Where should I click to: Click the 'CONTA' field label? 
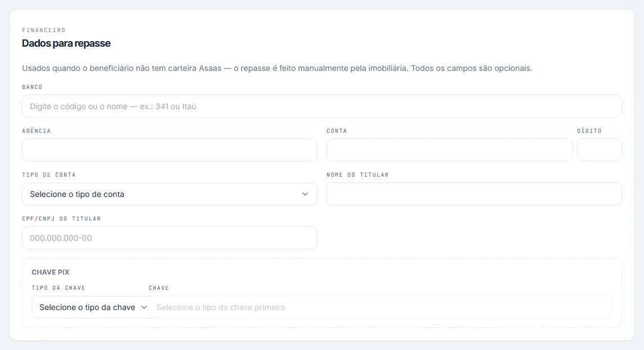337,131
